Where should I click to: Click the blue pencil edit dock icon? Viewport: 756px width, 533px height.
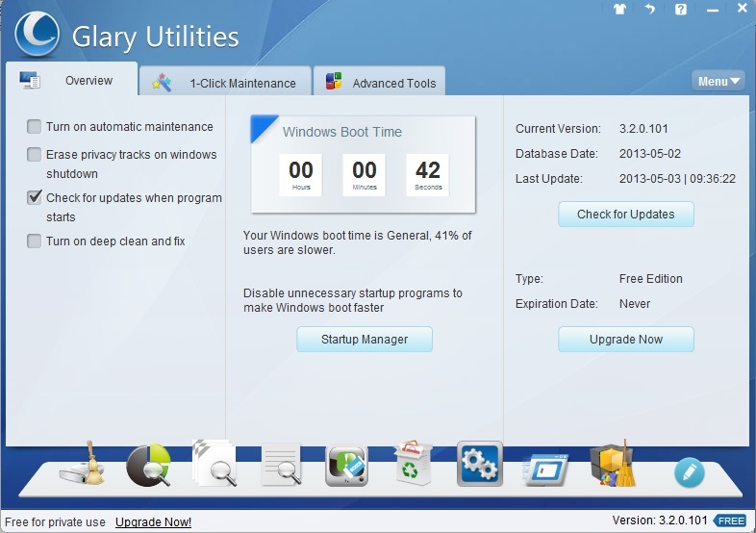[x=689, y=472]
